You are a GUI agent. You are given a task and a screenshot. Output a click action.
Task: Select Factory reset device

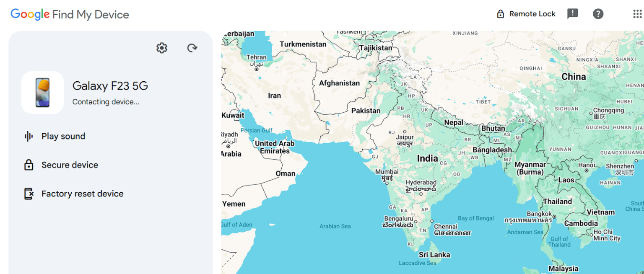(82, 193)
